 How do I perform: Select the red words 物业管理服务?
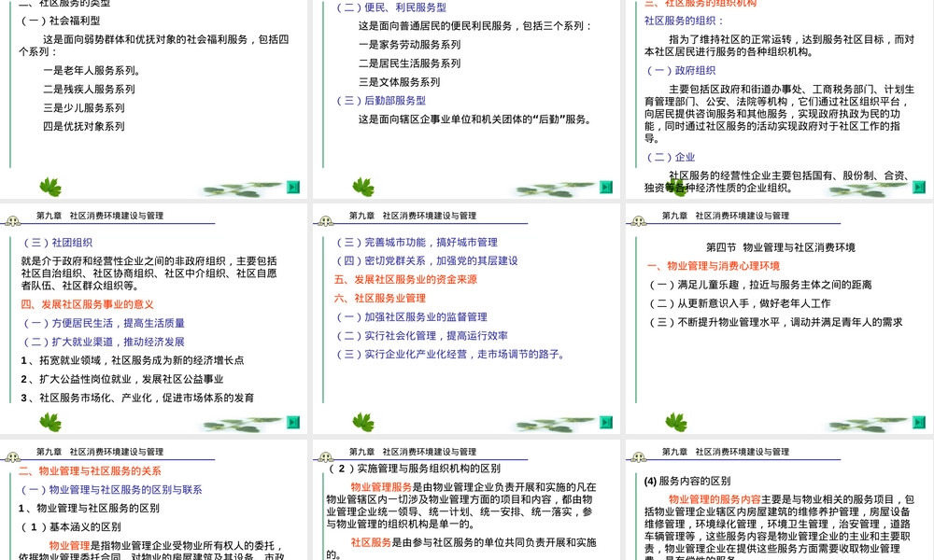[381, 487]
